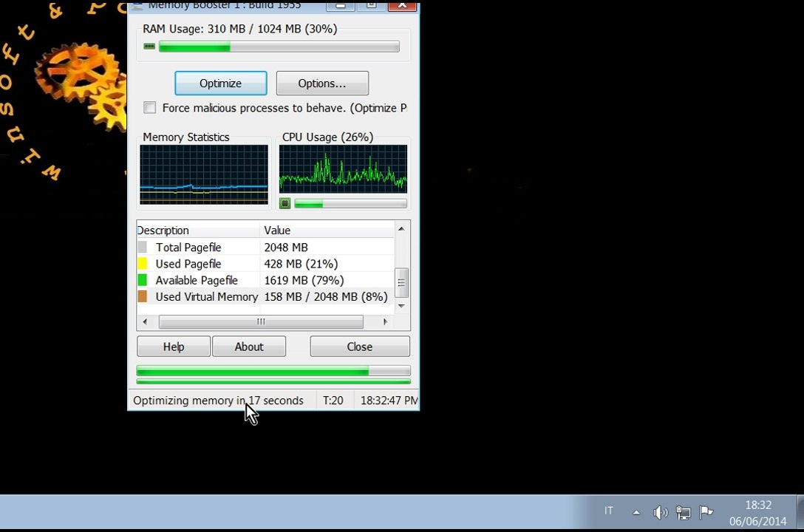The width and height of the screenshot is (804, 532).
Task: Select the Used Virtual Memory row
Action: (x=265, y=296)
